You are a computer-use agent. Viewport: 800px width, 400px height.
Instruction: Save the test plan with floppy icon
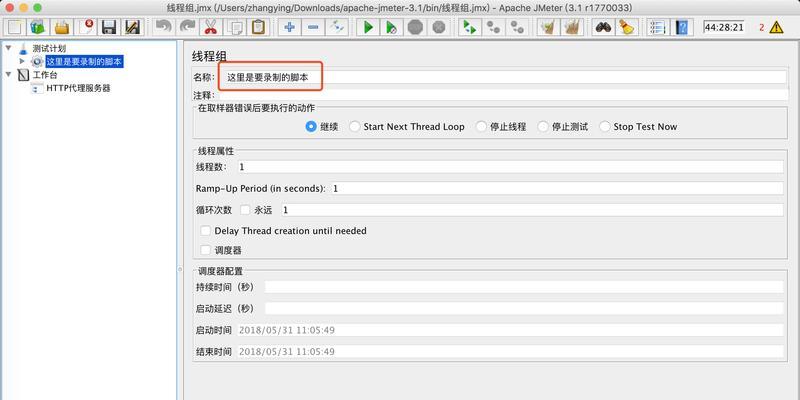pyautogui.click(x=109, y=27)
